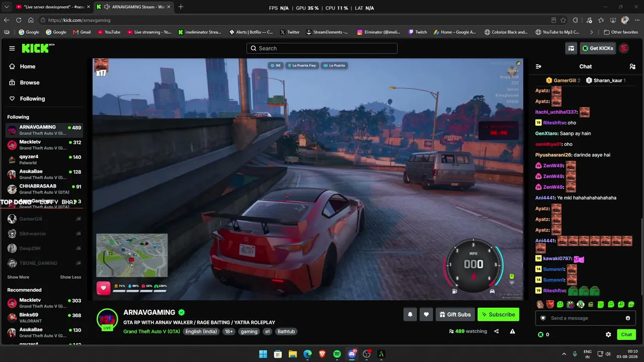The image size is (644, 362).
Task: Click the GTA minimap on stream
Action: point(132,255)
